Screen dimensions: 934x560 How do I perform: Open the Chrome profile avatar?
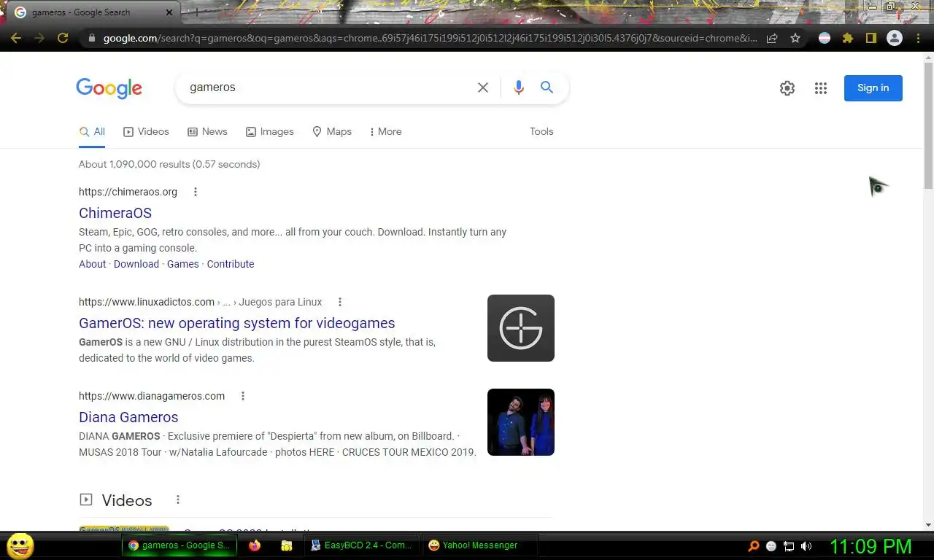[x=894, y=38]
